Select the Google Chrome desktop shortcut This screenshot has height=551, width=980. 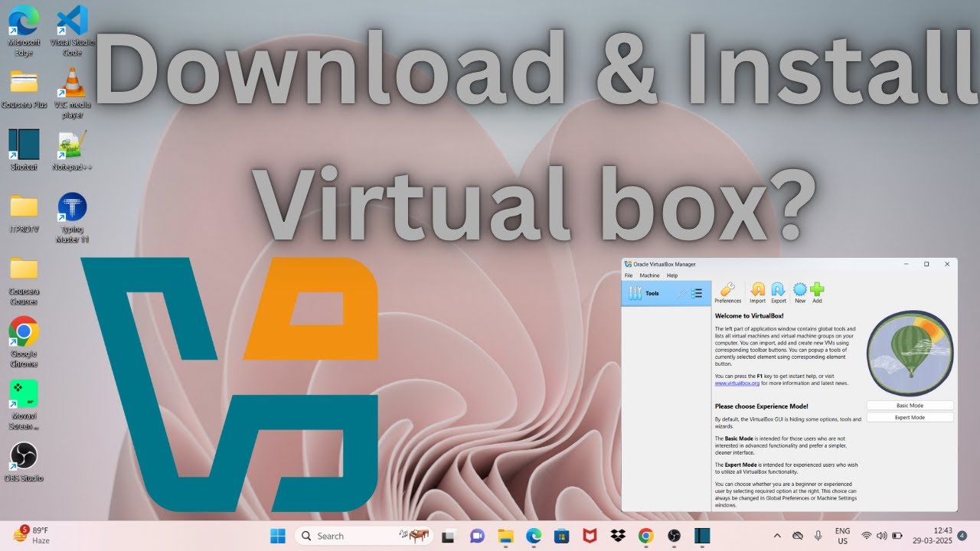tap(24, 342)
